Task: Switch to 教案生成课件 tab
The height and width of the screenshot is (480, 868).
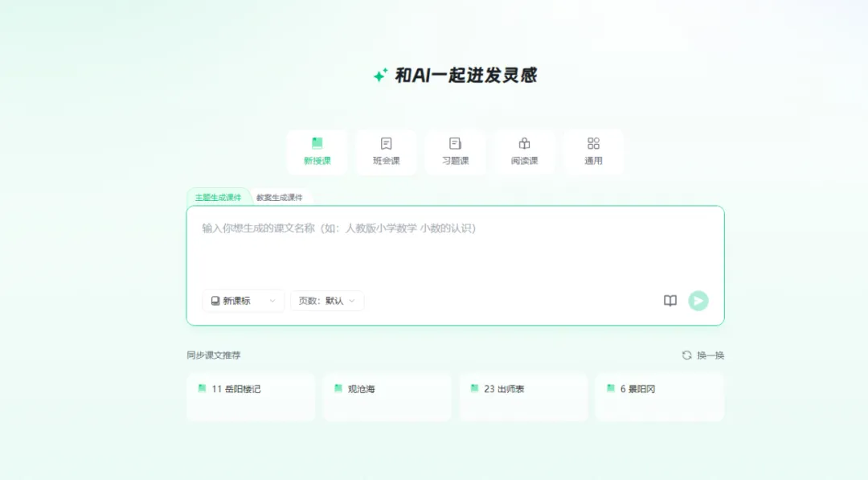Action: point(280,197)
